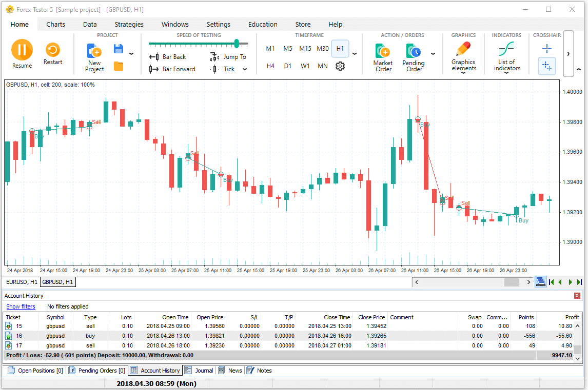Switch to the EURUSD, H1 chart tab
This screenshot has width=588, height=390.
click(x=22, y=282)
